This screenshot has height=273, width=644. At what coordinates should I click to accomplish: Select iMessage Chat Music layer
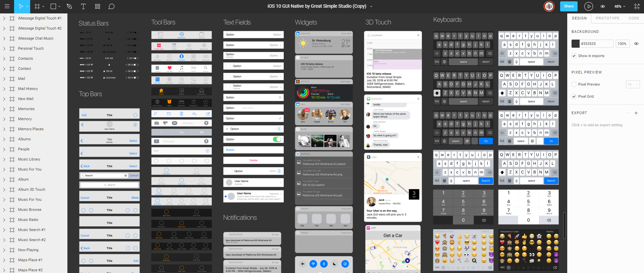click(x=36, y=38)
